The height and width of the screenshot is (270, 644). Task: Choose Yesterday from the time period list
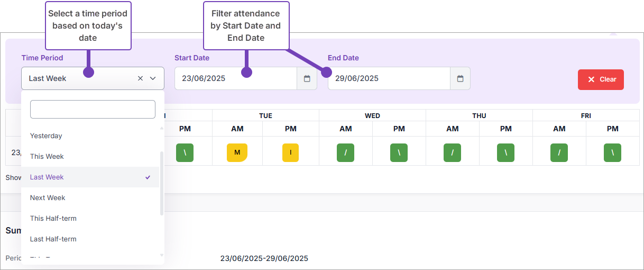46,136
